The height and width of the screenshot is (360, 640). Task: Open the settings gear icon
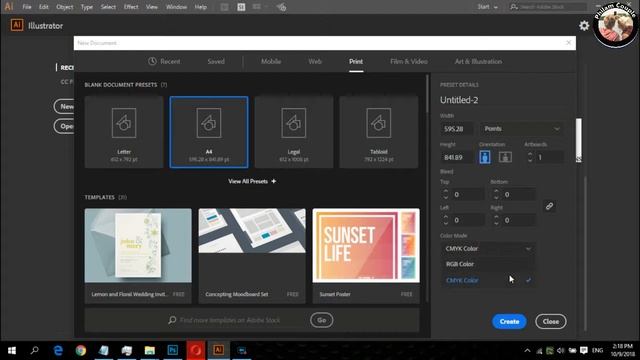pyautogui.click(x=584, y=25)
